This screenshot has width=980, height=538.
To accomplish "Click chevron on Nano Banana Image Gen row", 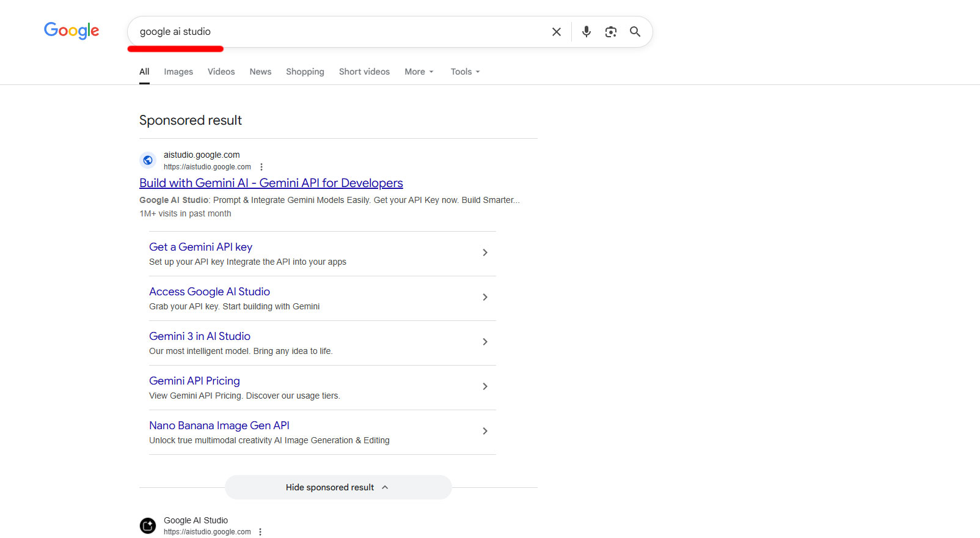I will pyautogui.click(x=485, y=431).
